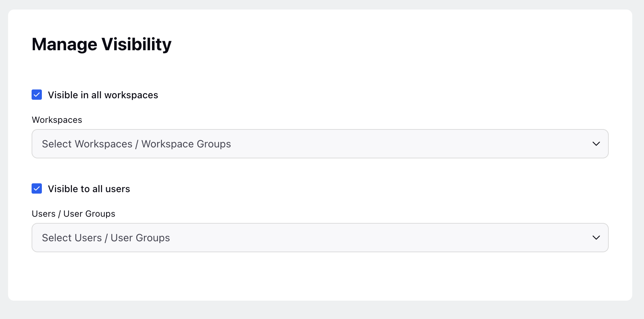The width and height of the screenshot is (644, 319).
Task: Click the word 'Visibility' in the title
Action: pos(137,44)
